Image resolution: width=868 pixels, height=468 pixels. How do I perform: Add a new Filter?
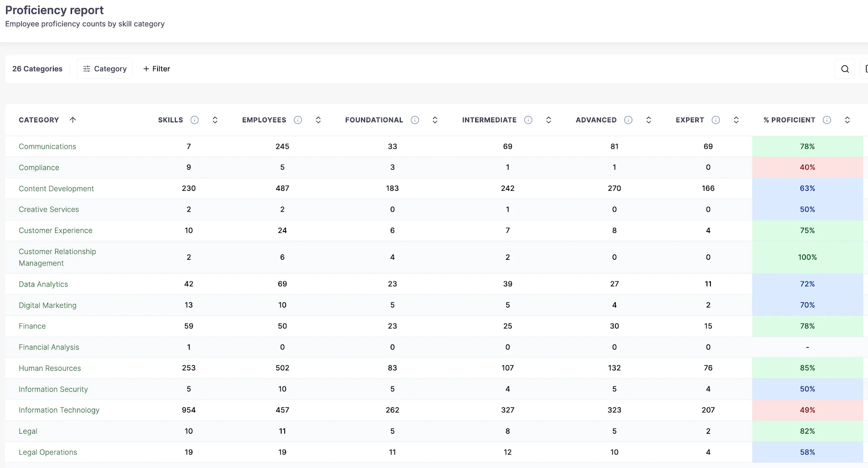pyautogui.click(x=156, y=69)
